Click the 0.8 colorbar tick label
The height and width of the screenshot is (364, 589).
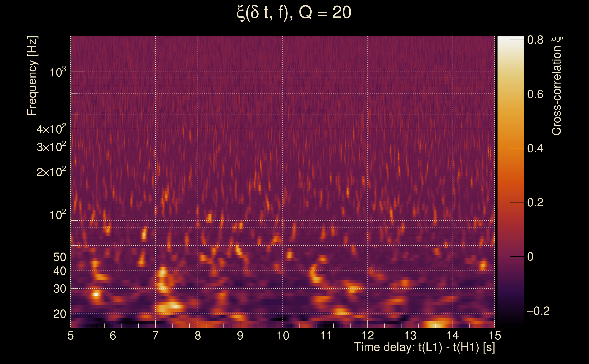pyautogui.click(x=535, y=40)
